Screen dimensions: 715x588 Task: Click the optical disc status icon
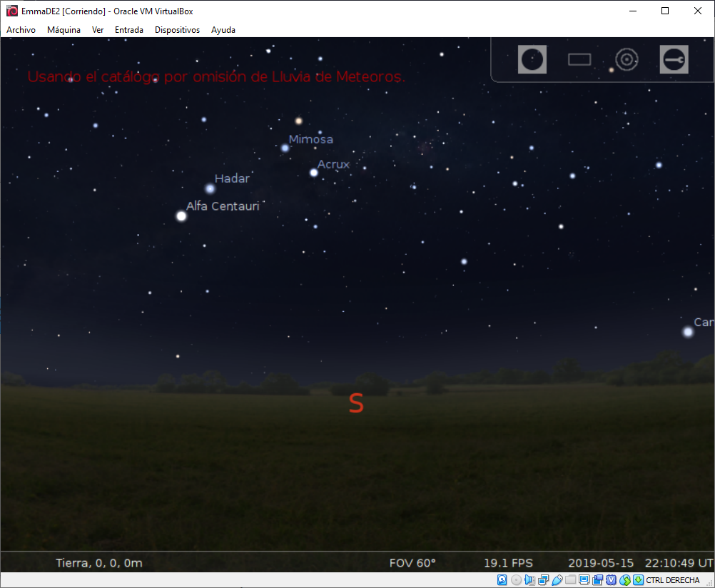[x=516, y=580]
